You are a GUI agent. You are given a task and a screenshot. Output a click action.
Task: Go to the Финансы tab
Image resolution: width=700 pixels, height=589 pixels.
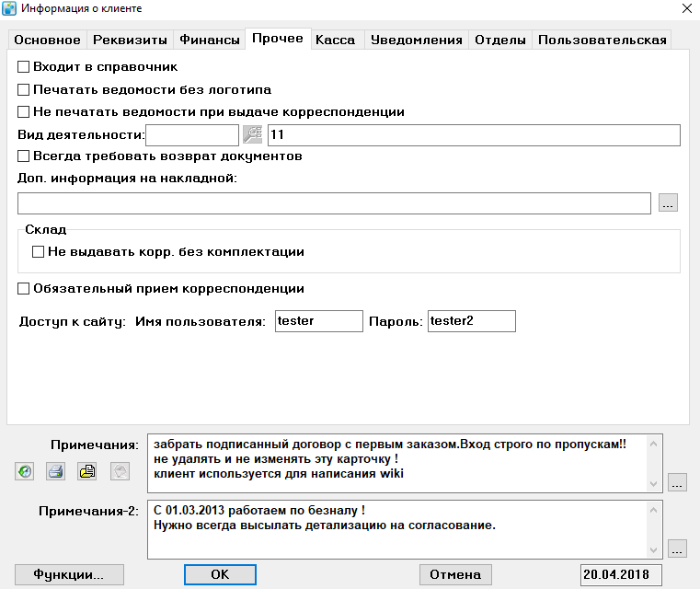point(210,40)
